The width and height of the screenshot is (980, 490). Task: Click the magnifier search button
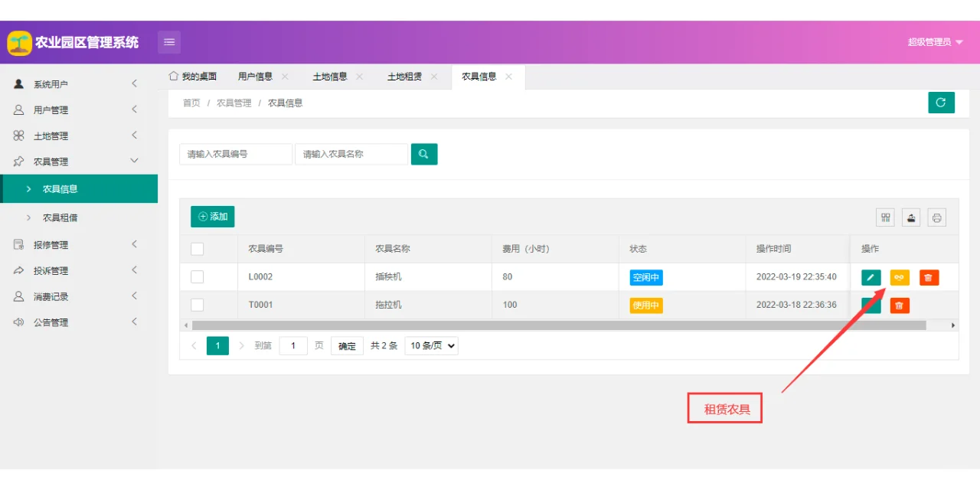[424, 154]
